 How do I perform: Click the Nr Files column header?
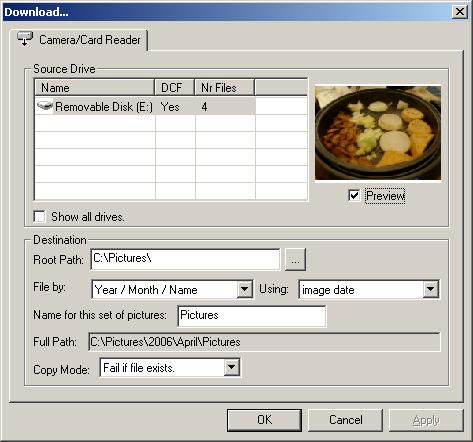coord(225,88)
